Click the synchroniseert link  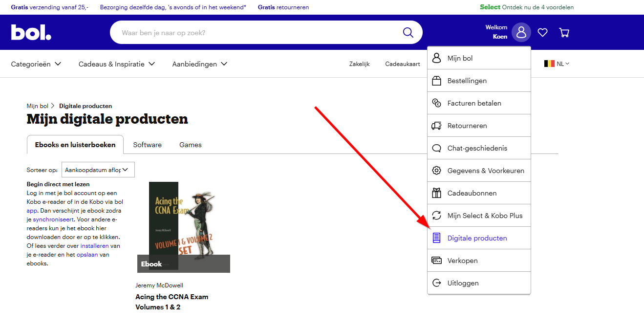(53, 219)
